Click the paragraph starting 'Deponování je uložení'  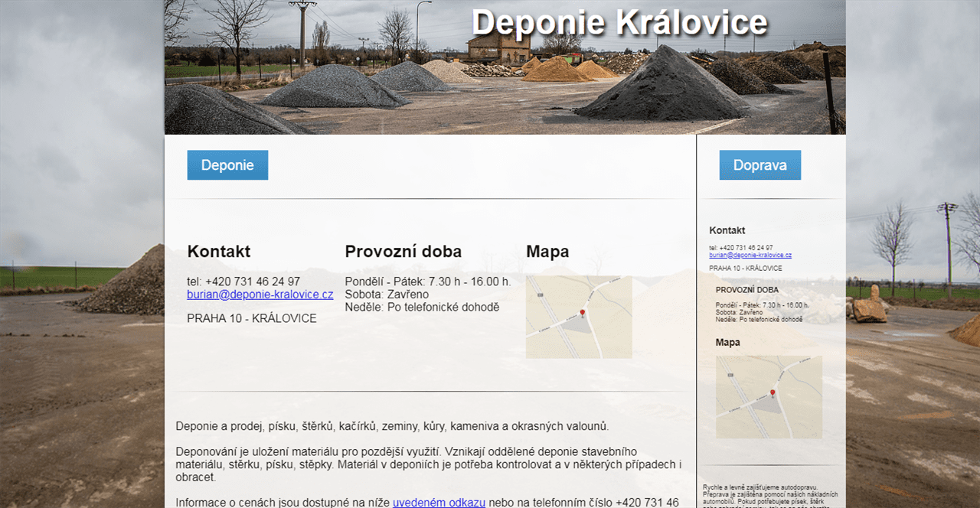(x=429, y=464)
